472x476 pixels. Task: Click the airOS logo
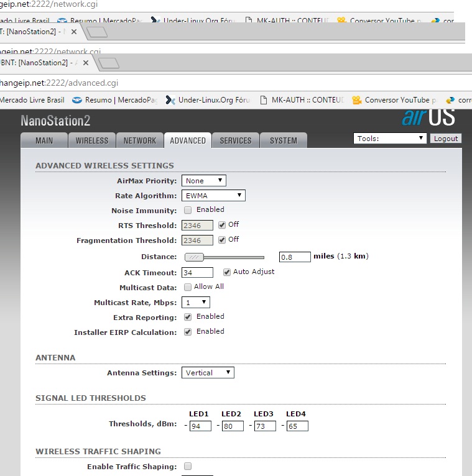click(428, 117)
